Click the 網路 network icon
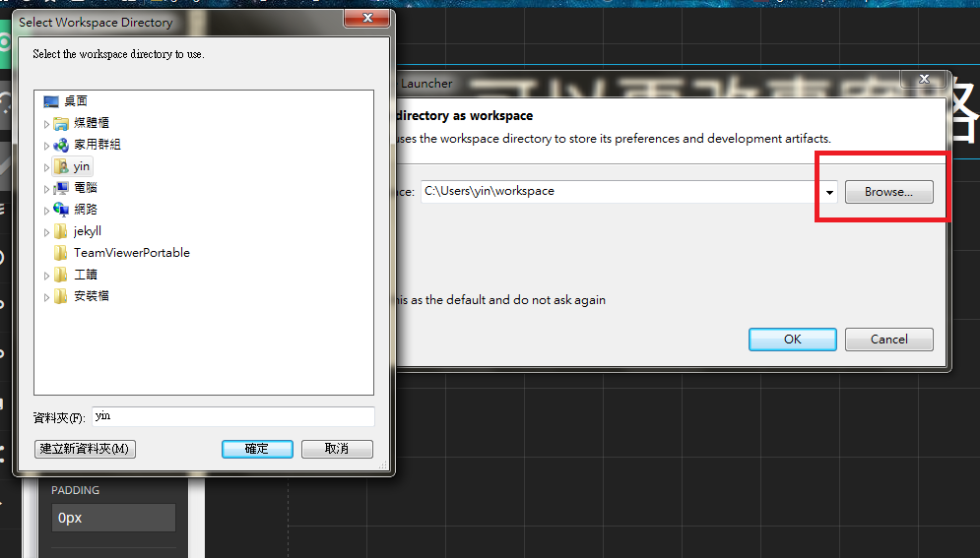The height and width of the screenshot is (558, 980). pyautogui.click(x=61, y=210)
